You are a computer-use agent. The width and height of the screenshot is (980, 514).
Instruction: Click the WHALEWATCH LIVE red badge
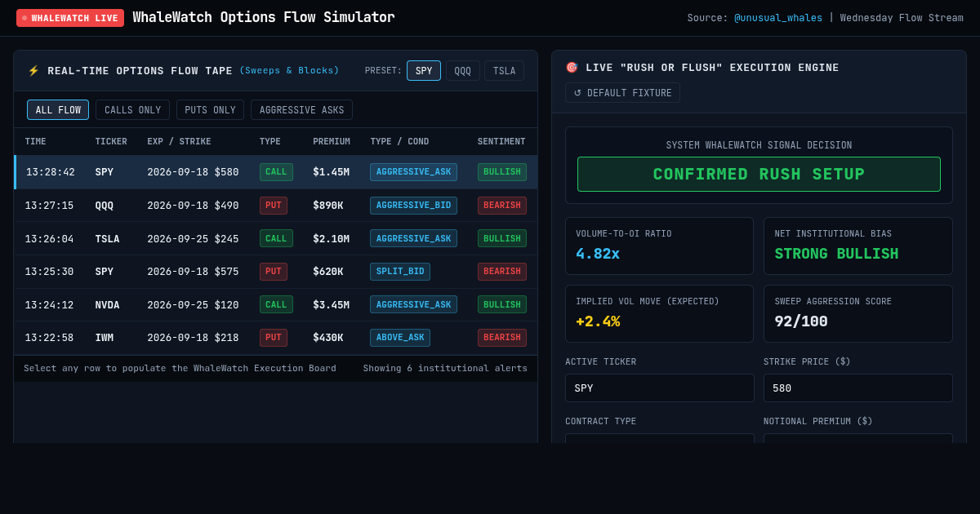coord(70,18)
